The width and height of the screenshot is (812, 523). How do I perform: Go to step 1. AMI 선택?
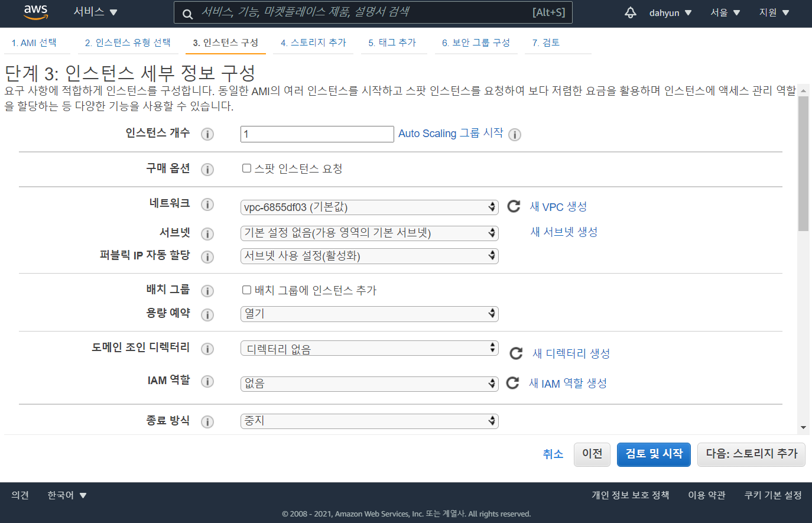point(34,43)
